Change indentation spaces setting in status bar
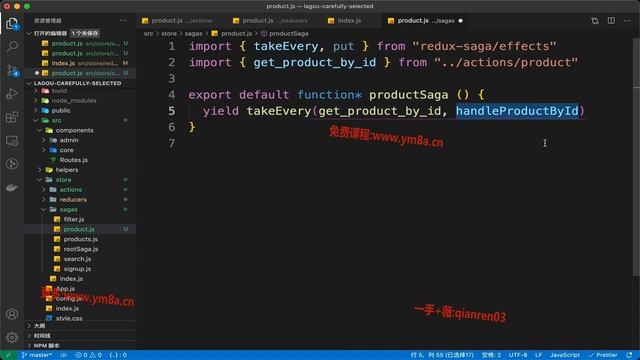The height and width of the screenshot is (360, 640). click(491, 355)
